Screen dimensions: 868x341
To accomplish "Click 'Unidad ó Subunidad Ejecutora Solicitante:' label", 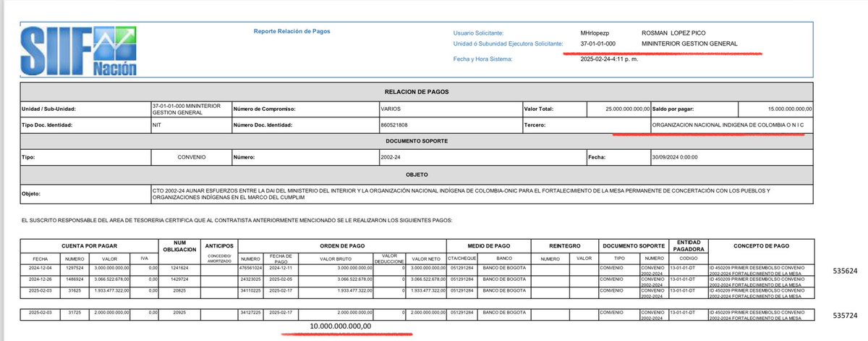I will coord(508,44).
